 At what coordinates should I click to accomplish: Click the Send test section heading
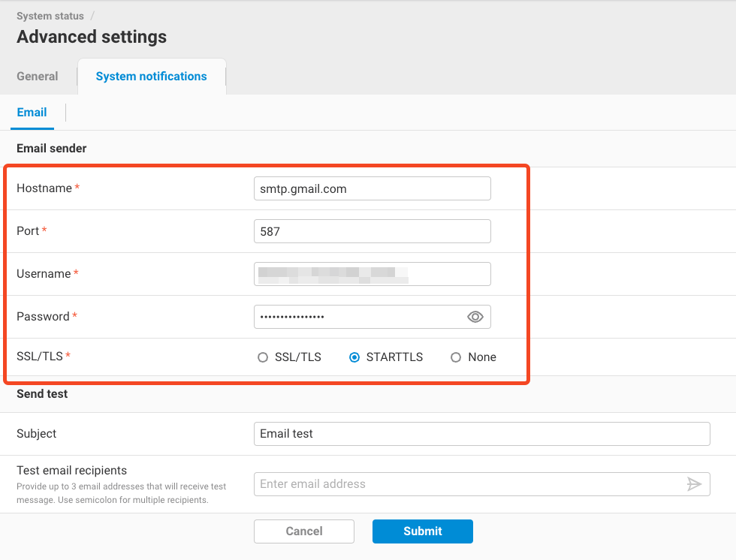click(x=42, y=394)
